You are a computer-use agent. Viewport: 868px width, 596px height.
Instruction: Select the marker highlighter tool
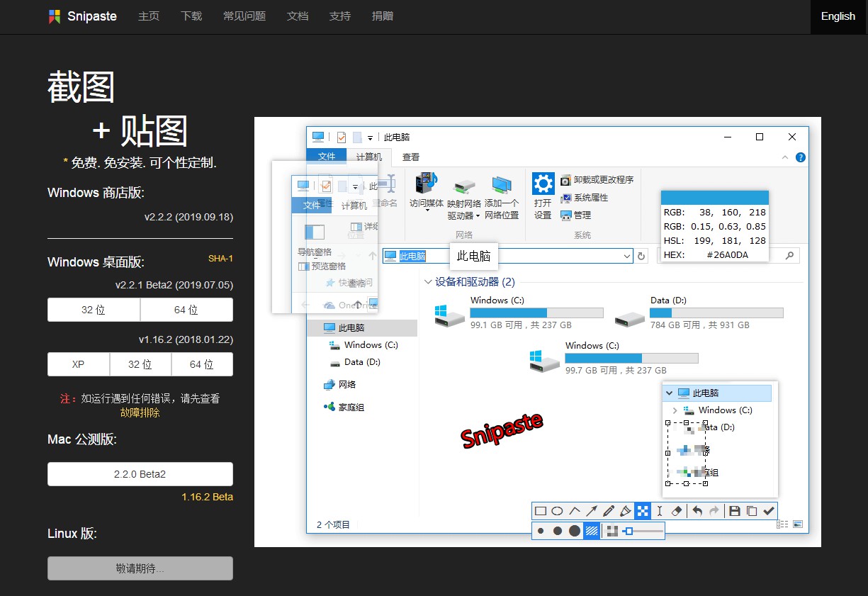(x=626, y=511)
